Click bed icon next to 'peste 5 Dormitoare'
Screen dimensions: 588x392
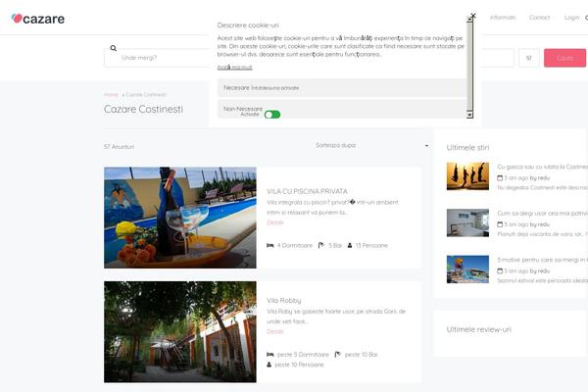pos(270,355)
